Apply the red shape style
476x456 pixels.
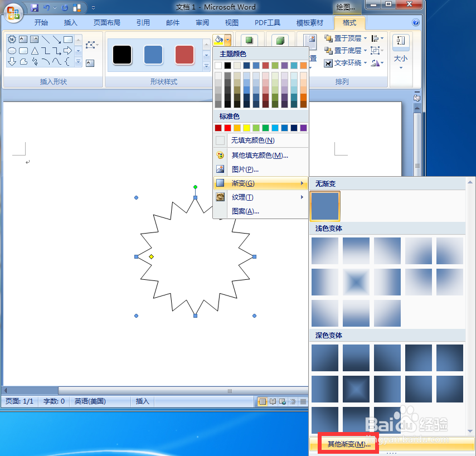[x=184, y=55]
